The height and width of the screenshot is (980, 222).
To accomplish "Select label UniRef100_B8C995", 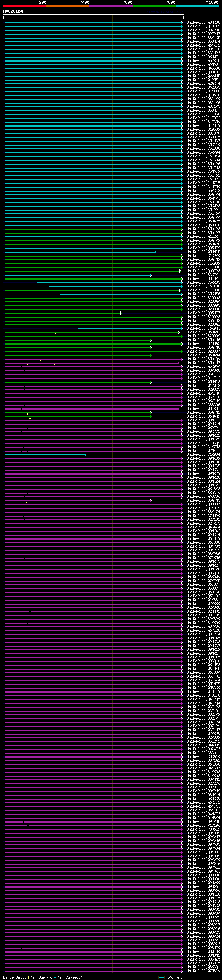I will pyautogui.click(x=203, y=305).
